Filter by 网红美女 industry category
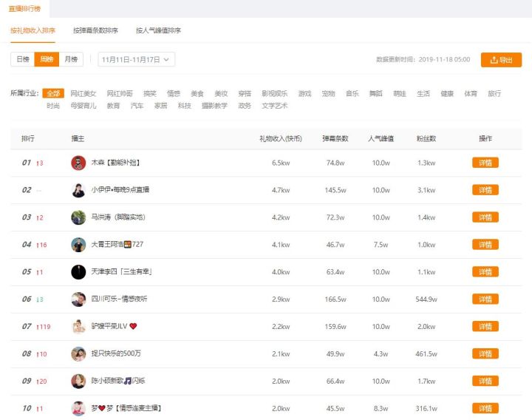The width and height of the screenshot is (532, 420). (x=83, y=94)
